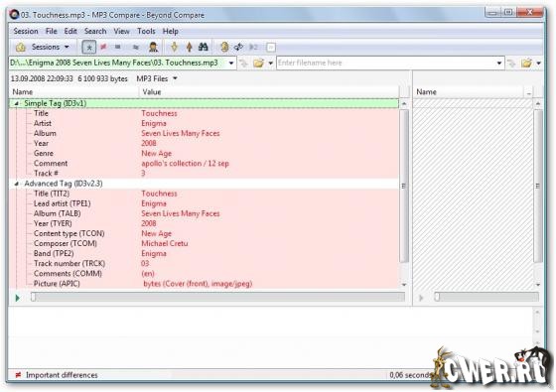Select the Advanced Tag (ID3v2.3) row
This screenshot has height=392, width=556.
click(204, 184)
